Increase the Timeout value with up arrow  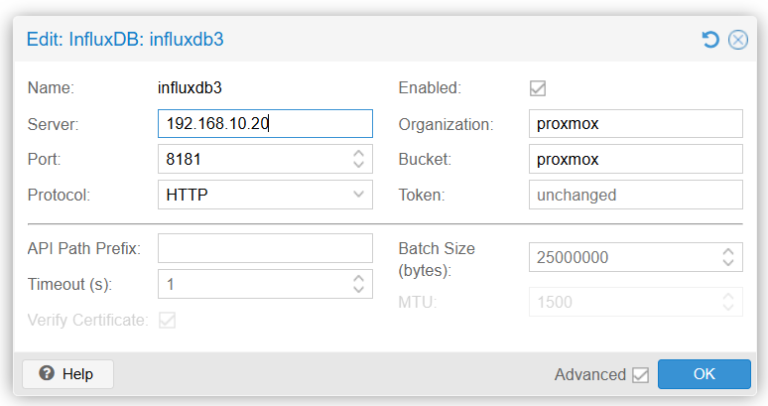pos(359,278)
